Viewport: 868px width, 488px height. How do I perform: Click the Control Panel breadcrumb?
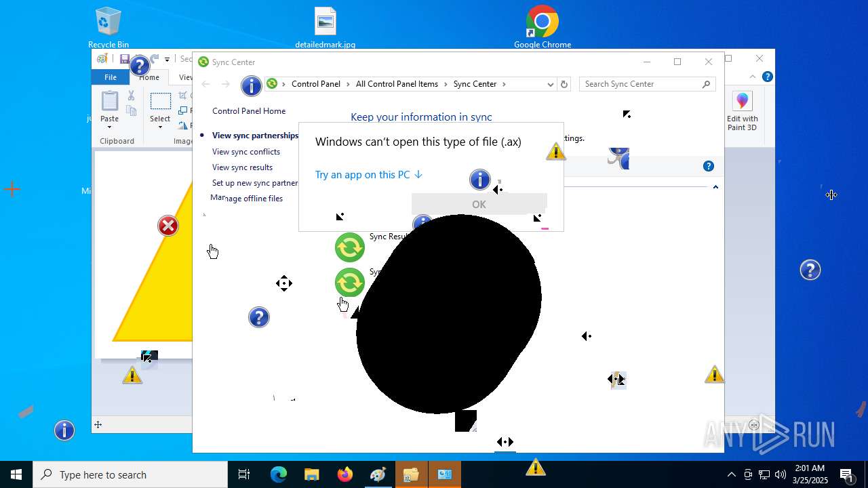pos(316,84)
